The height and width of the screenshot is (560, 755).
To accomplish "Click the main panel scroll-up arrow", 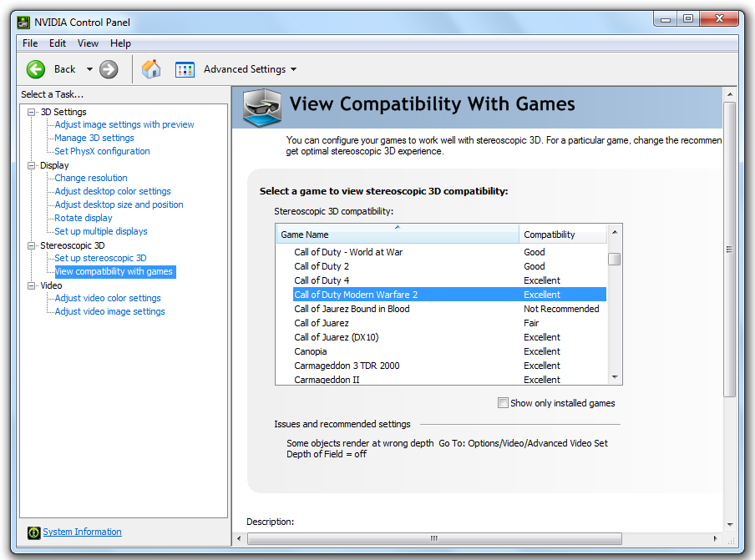I will [729, 94].
